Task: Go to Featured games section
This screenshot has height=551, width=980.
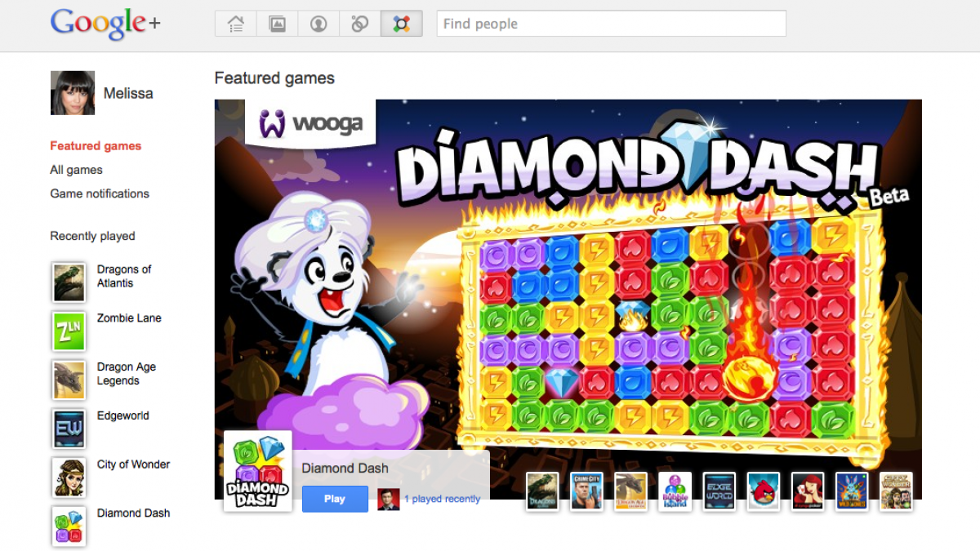Action: [x=96, y=146]
